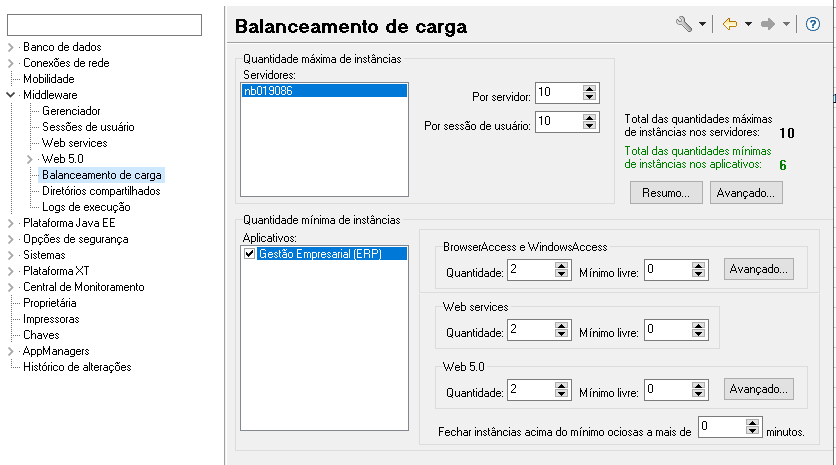
Task: Open dropdown arrow beside wrench icon
Action: click(702, 24)
